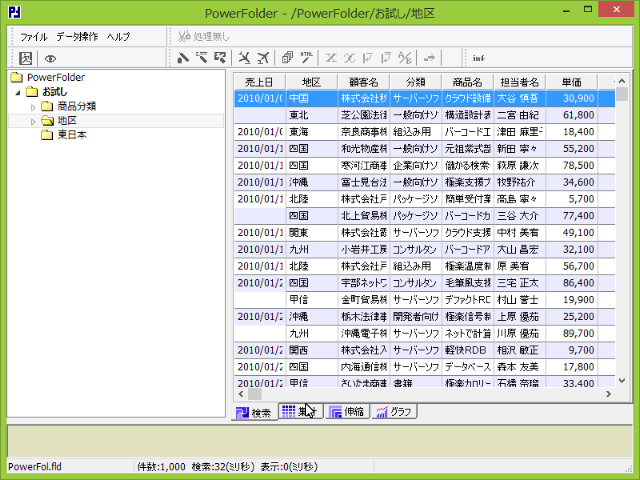Select the pencil icon with box
The width and height of the screenshot is (640, 480).
pos(220,58)
